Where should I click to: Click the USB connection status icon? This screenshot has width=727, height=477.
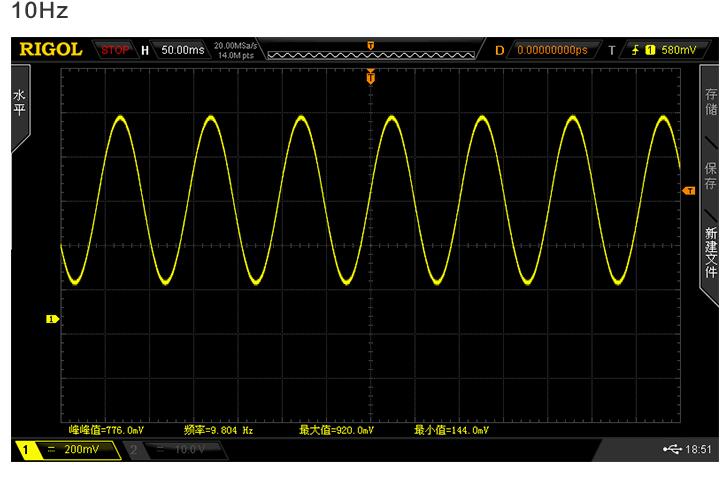pos(668,450)
